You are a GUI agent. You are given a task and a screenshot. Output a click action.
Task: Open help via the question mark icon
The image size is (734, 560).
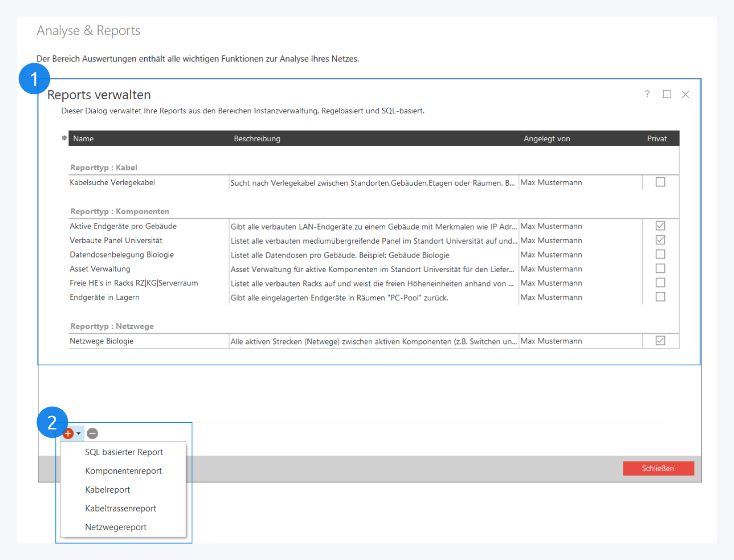pyautogui.click(x=647, y=94)
